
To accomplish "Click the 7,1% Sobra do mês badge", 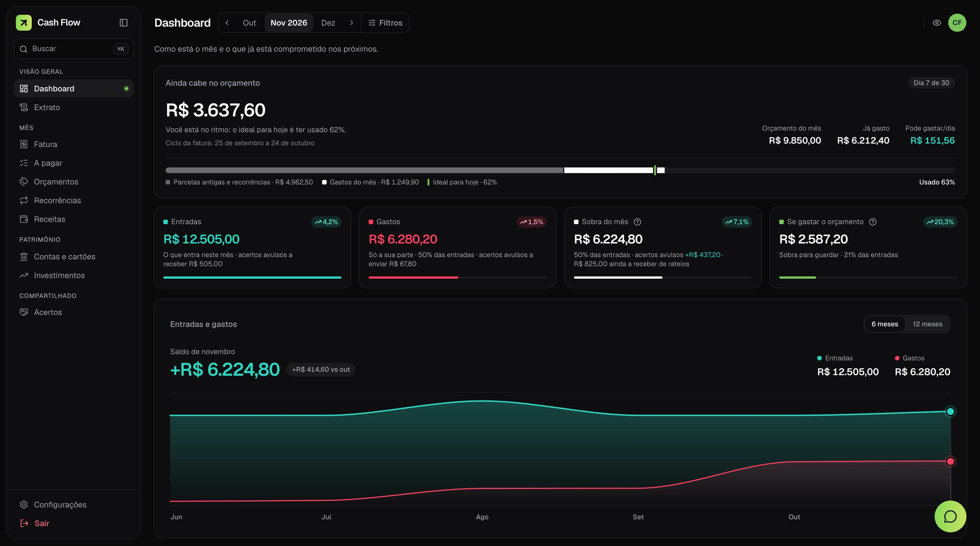I will pos(736,222).
